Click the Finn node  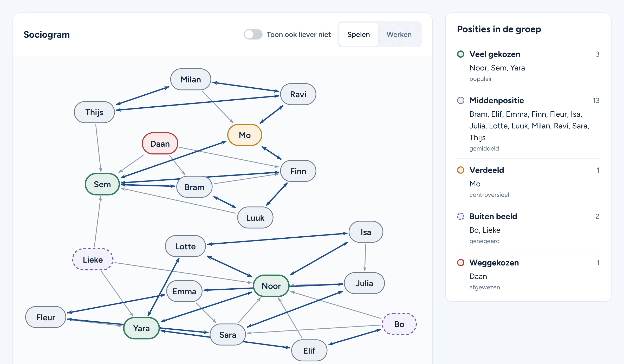298,171
